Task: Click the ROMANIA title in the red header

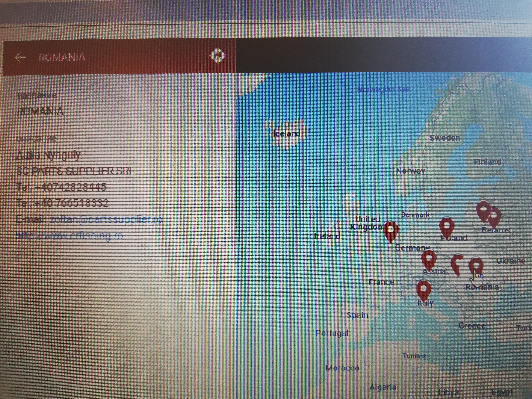Action: 62,57
